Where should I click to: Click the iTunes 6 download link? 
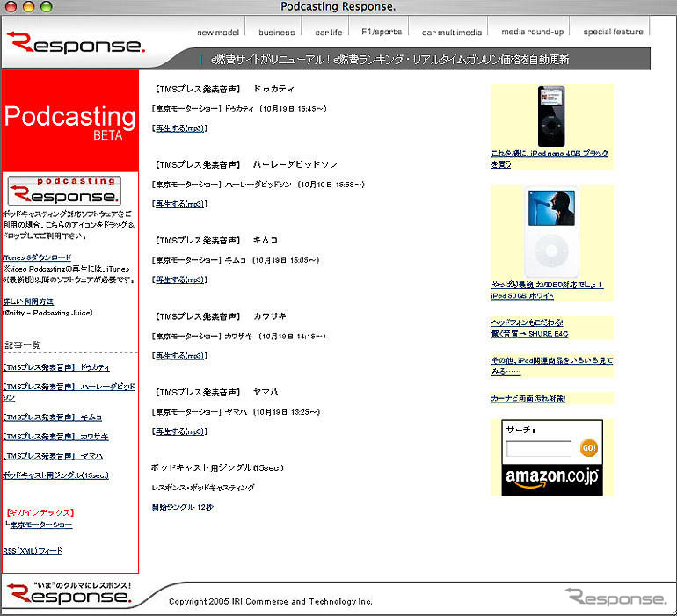[37, 257]
